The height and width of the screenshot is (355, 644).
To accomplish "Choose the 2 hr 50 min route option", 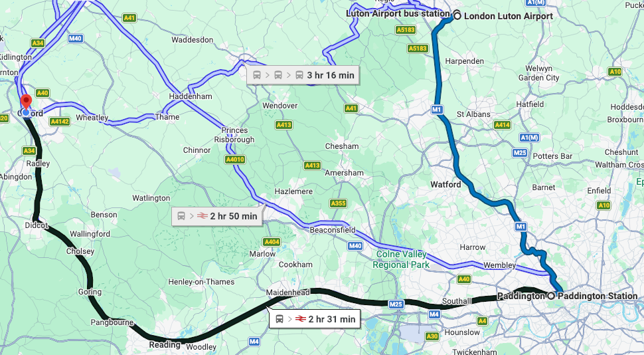I will click(x=217, y=216).
